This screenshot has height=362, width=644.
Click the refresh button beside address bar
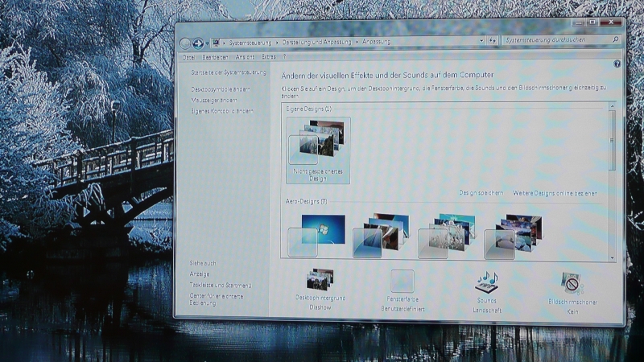(x=492, y=40)
